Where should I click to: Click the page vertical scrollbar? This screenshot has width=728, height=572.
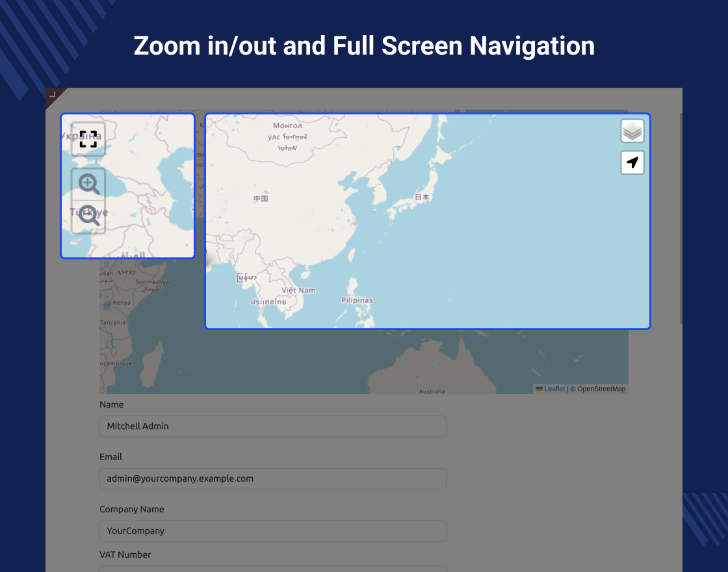click(681, 218)
